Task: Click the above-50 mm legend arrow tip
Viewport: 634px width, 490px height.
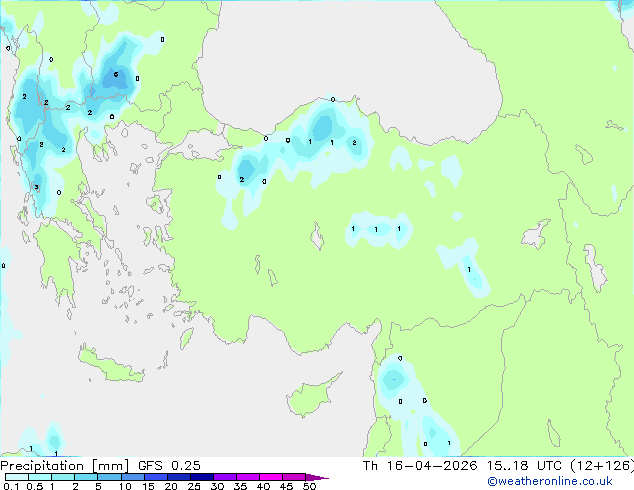Action: point(317,477)
